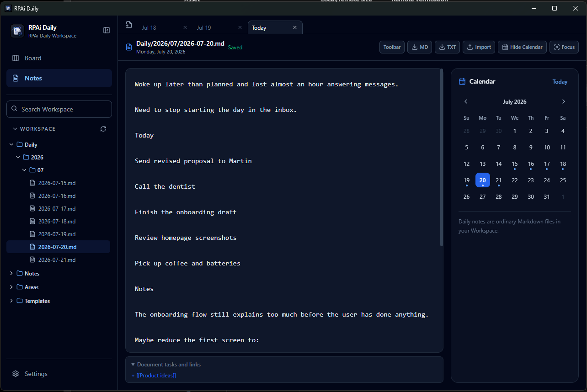Click the 'July 2026' month label

pyautogui.click(x=515, y=102)
